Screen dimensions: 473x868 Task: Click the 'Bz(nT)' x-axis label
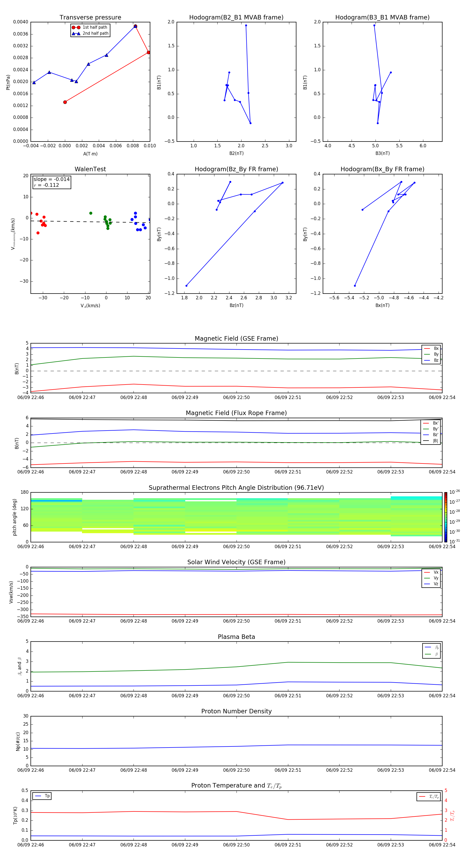pos(236,305)
